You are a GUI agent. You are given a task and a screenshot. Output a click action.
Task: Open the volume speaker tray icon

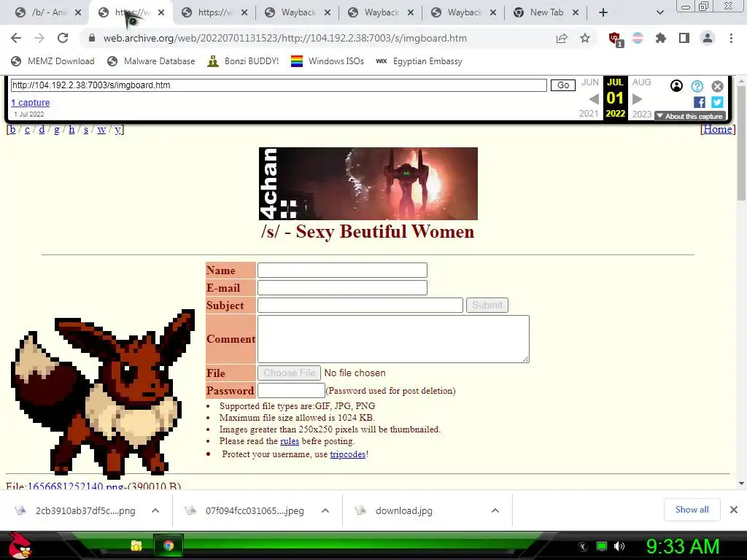click(x=619, y=546)
